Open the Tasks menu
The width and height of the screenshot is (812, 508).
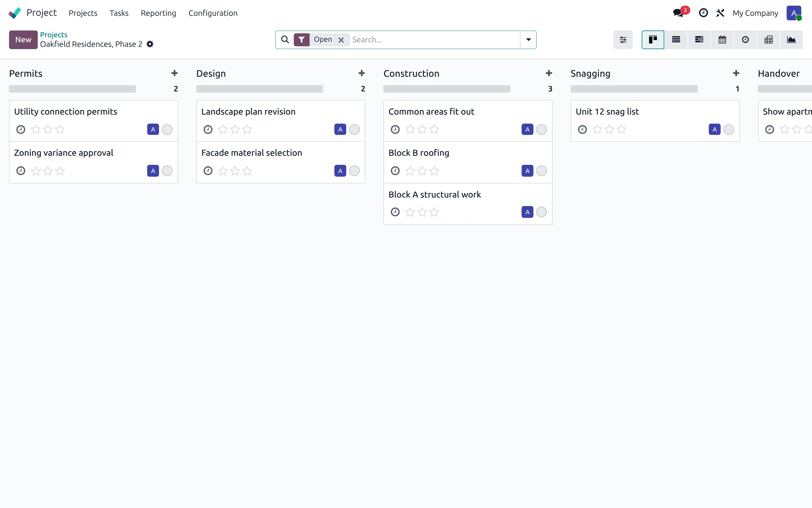click(119, 13)
